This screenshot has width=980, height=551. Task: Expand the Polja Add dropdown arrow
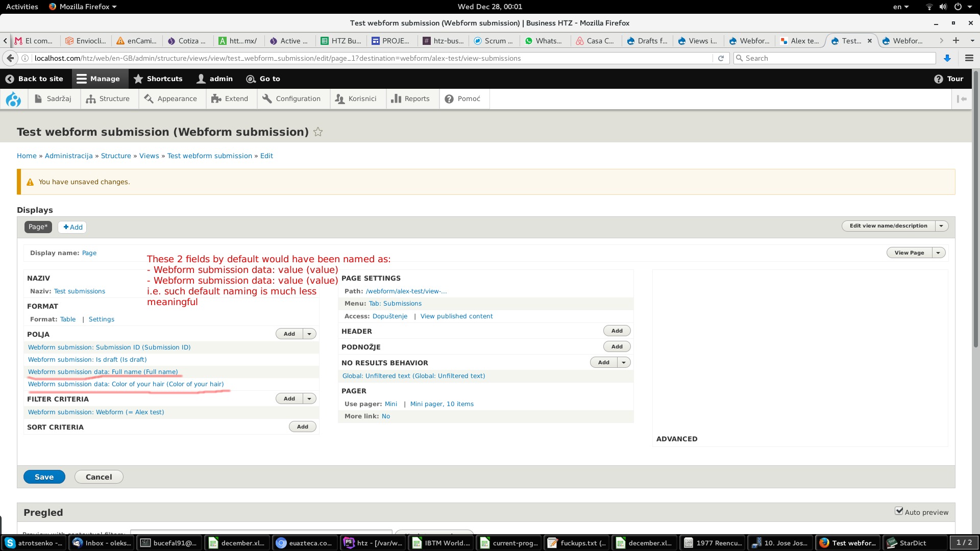pos(309,334)
